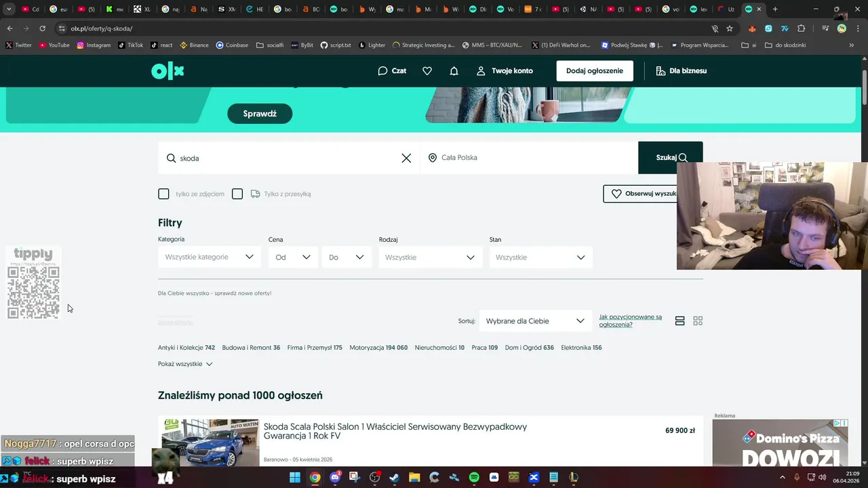Expand Pokaż wszystkie categories
The image size is (868, 488).
coord(185,364)
